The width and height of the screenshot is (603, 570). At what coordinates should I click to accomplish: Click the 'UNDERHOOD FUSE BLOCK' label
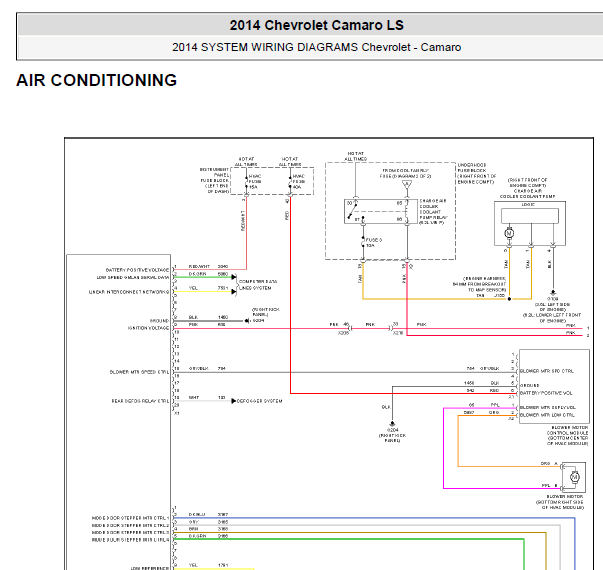pos(476,173)
